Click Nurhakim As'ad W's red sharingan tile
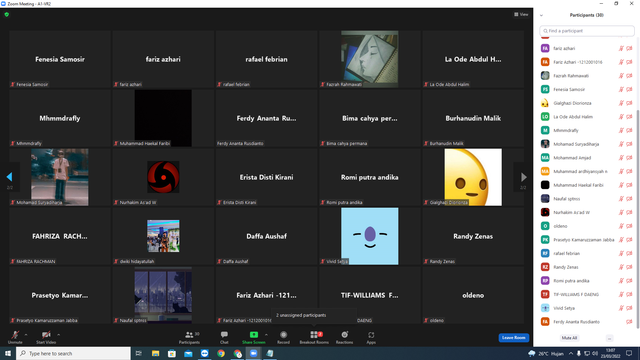 [x=163, y=177]
